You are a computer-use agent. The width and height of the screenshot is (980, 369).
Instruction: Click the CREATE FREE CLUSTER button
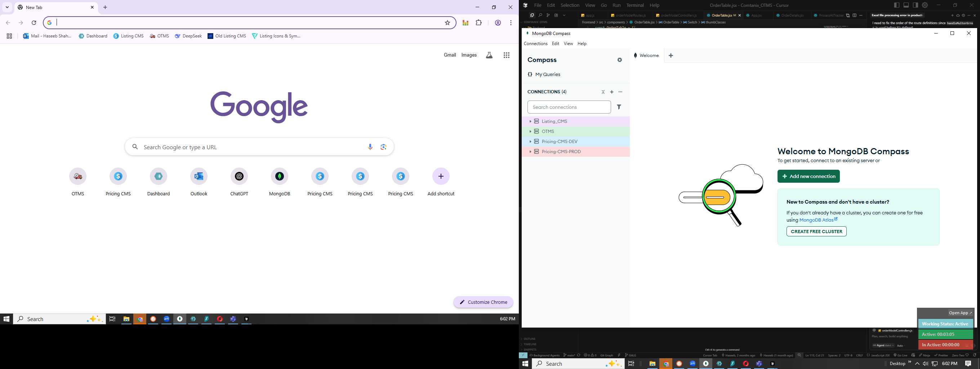click(816, 231)
